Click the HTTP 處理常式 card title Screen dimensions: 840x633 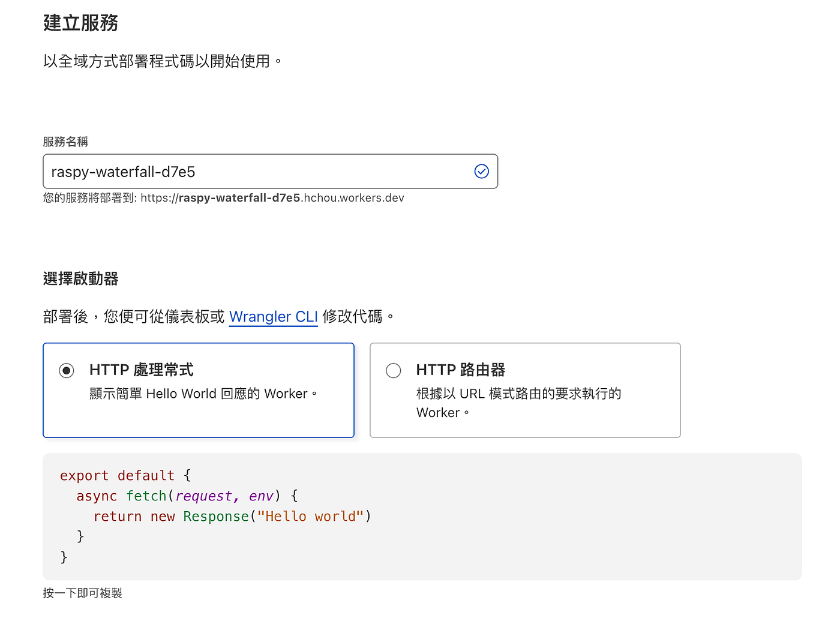(x=141, y=370)
